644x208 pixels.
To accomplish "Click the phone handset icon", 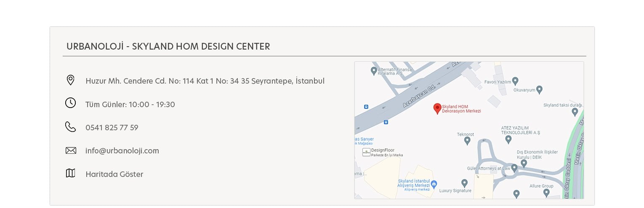I will [70, 126].
